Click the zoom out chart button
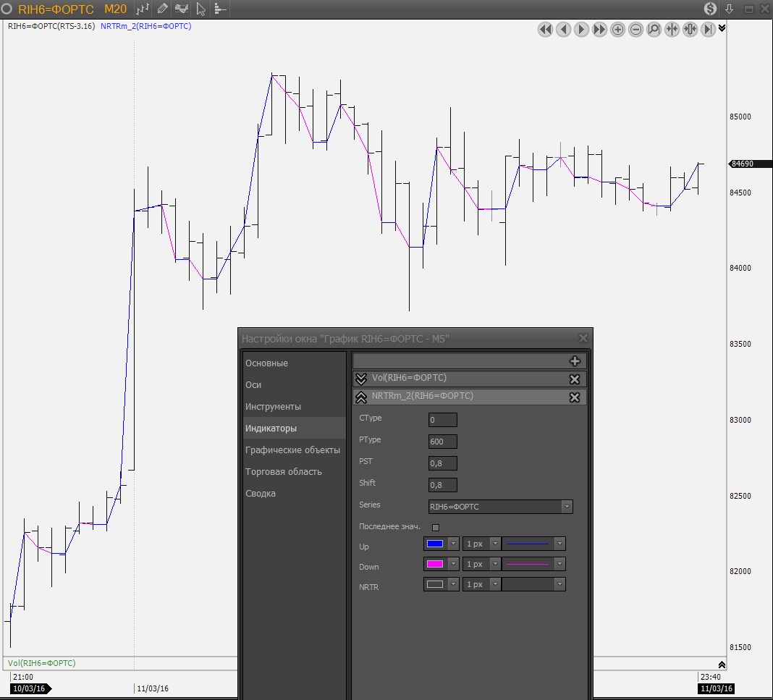 pos(635,30)
